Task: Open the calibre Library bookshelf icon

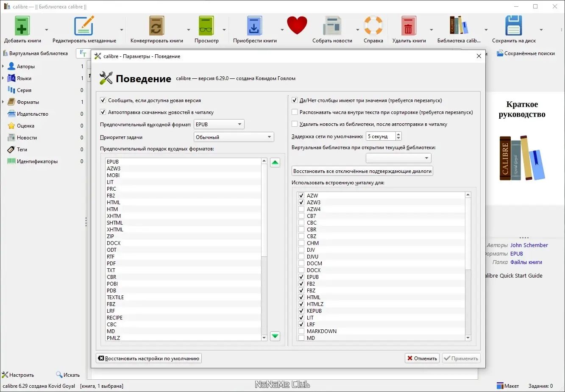Action: (459, 26)
